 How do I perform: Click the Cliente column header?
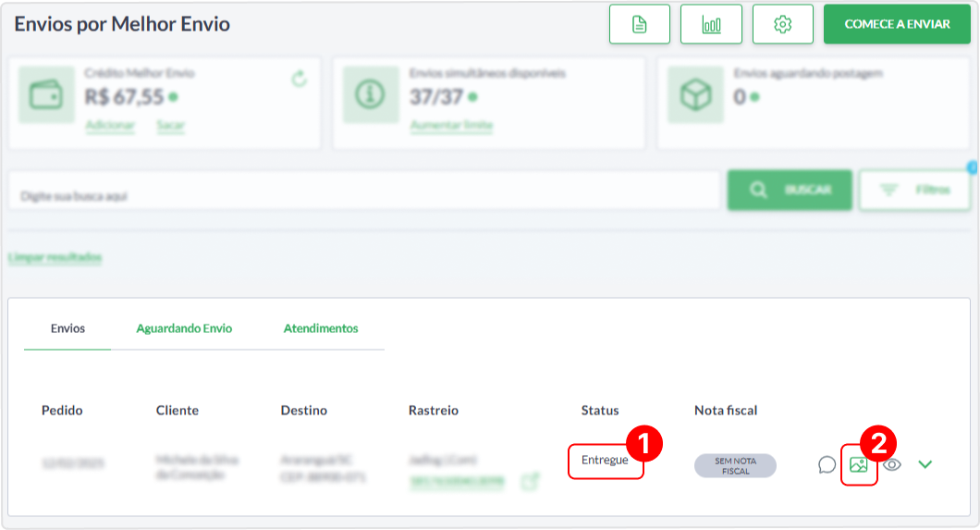(x=178, y=410)
